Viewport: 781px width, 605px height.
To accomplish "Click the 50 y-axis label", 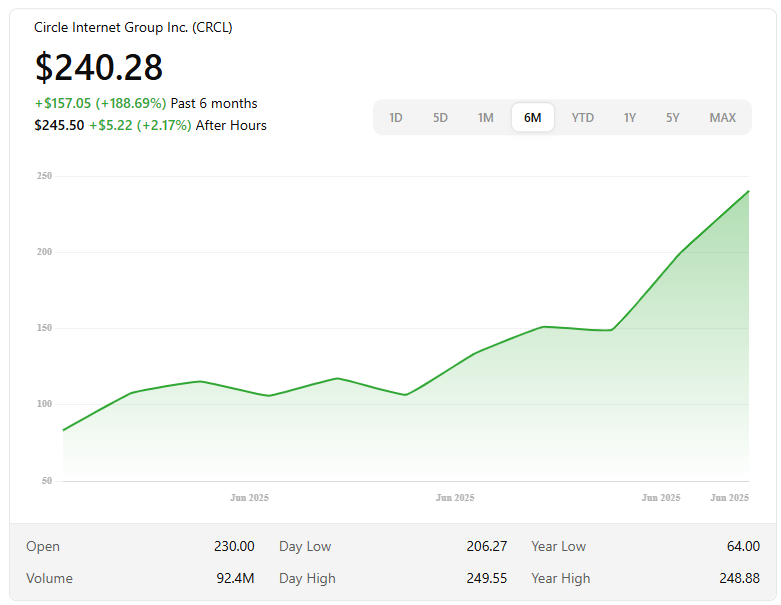I will click(x=47, y=481).
